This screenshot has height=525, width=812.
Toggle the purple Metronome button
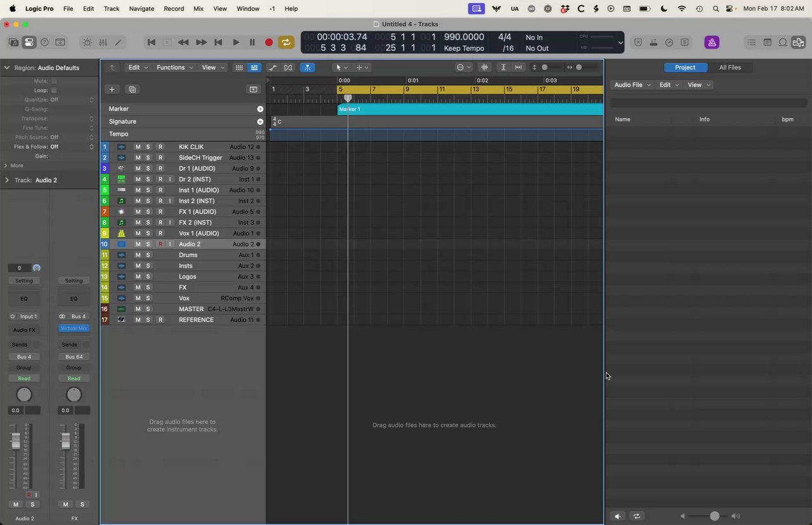(712, 43)
